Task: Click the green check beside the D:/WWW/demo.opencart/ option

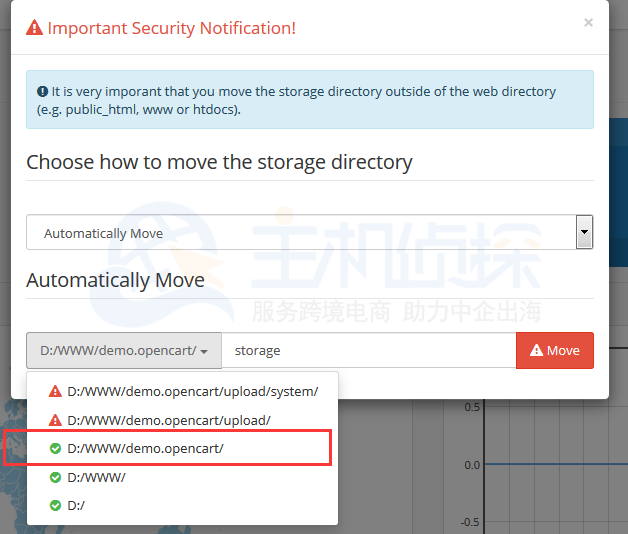Action: click(x=55, y=449)
